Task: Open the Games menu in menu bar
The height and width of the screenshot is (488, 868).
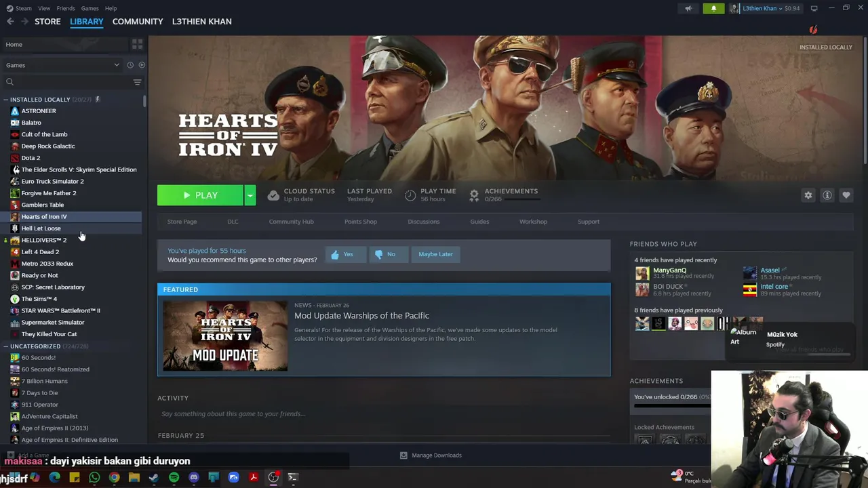Action: click(90, 8)
